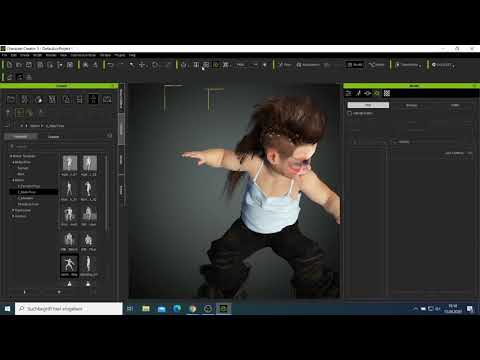The height and width of the screenshot is (360, 480).
Task: Select the Move tool with cross arrows
Action: coord(142,65)
